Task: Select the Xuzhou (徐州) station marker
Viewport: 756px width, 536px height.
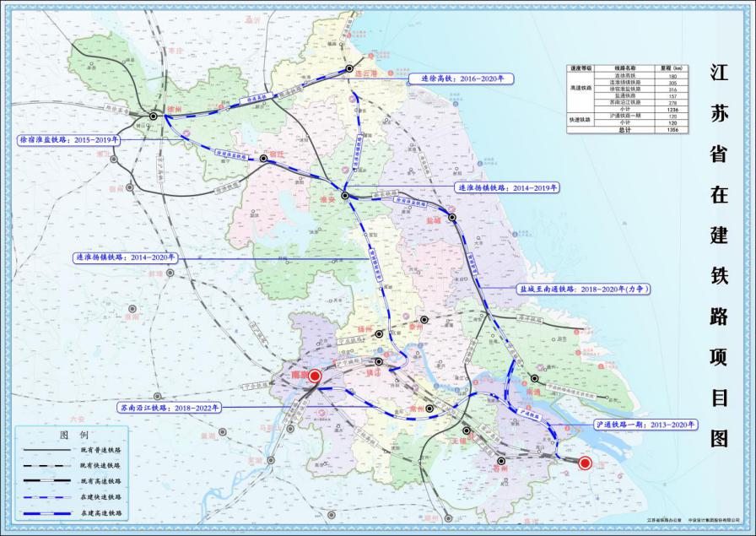Action: (154, 116)
